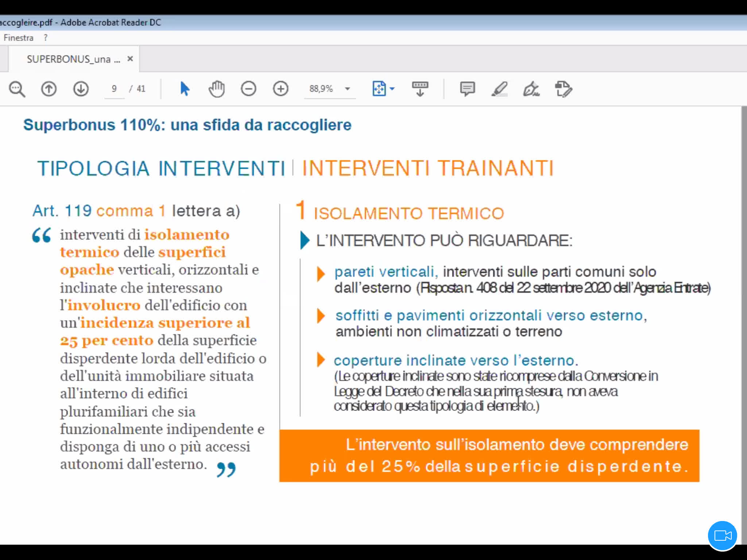The width and height of the screenshot is (747, 560).
Task: Open the sign document pen tool
Action: [531, 89]
